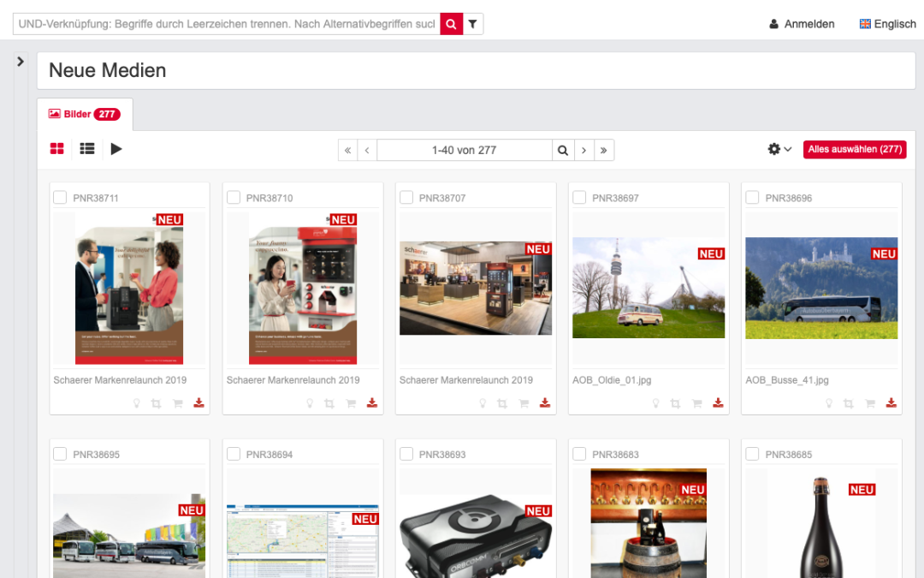Viewport: 924px width, 578px height.
Task: Tick the checkbox on AOB_Oldie_01.jpg
Action: tap(579, 197)
